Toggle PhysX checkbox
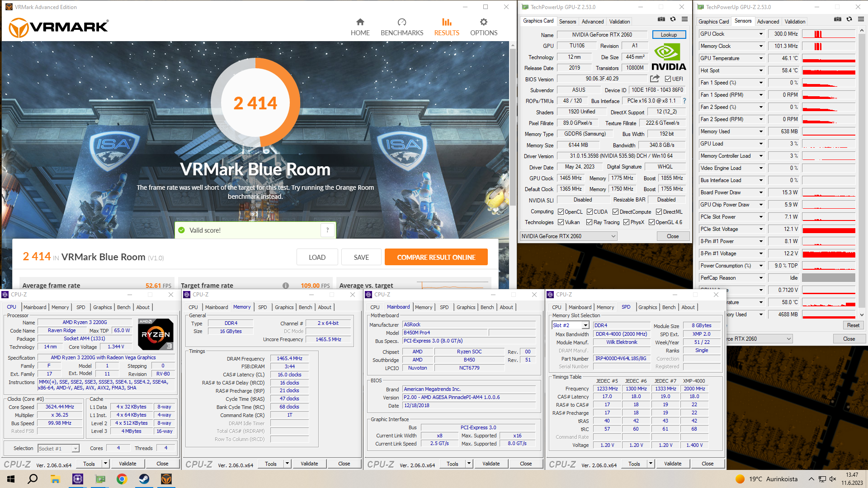868x488 pixels. (x=626, y=222)
